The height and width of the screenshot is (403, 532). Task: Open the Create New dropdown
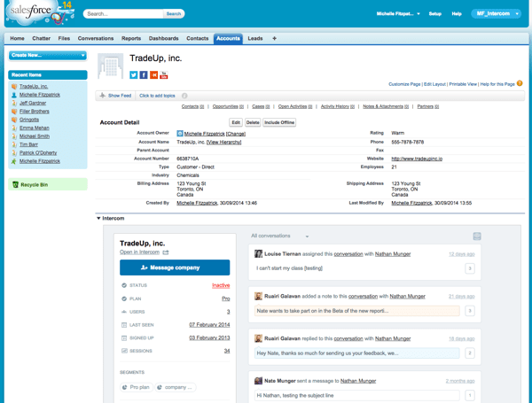(x=47, y=55)
